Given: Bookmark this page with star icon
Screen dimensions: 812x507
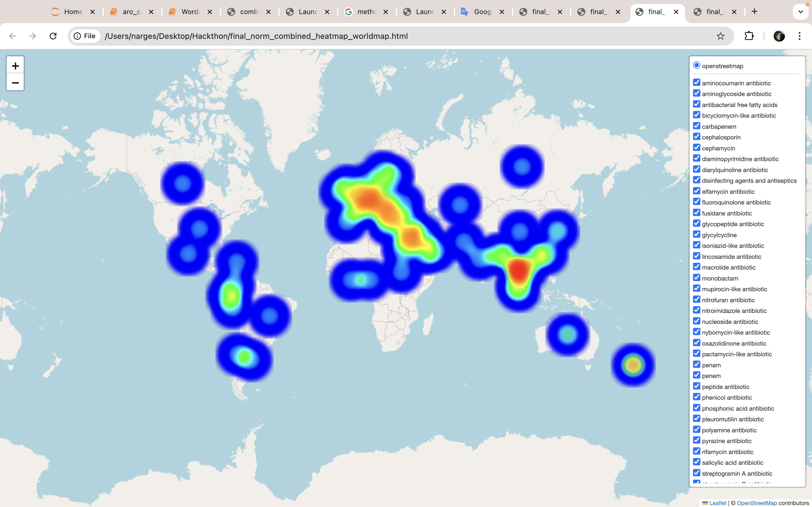Looking at the screenshot, I should pos(720,36).
